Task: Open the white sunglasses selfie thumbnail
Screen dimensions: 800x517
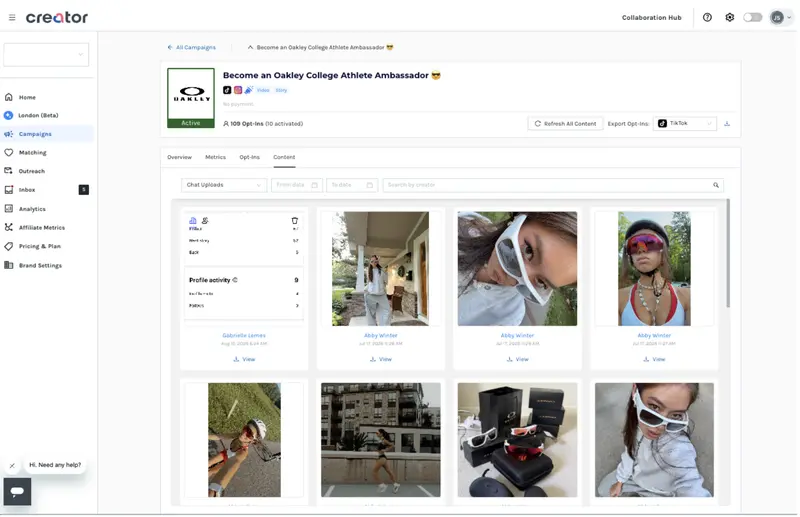Action: 517,268
